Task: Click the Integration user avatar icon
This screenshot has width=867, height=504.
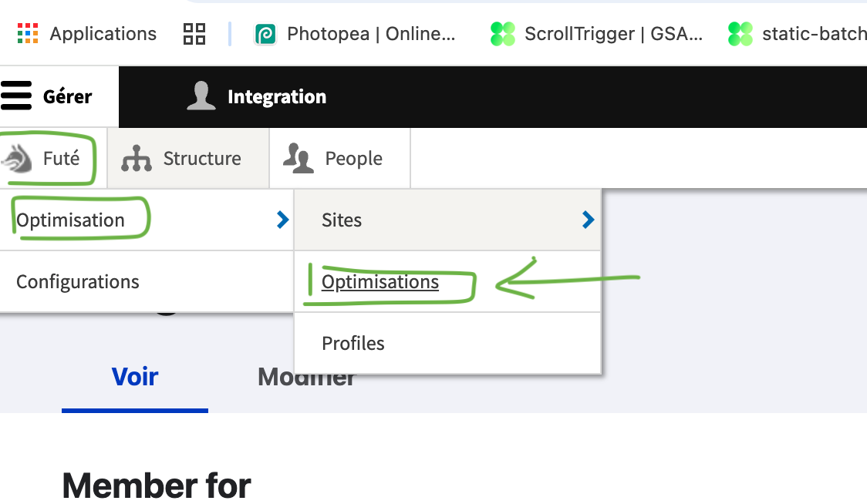Action: (201, 96)
